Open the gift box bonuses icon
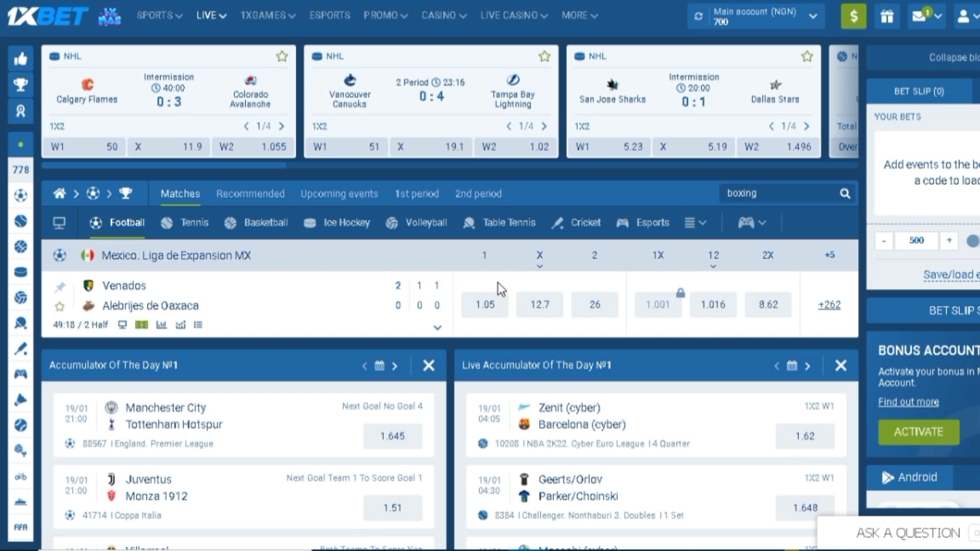This screenshot has height=551, width=980. pyautogui.click(x=887, y=16)
